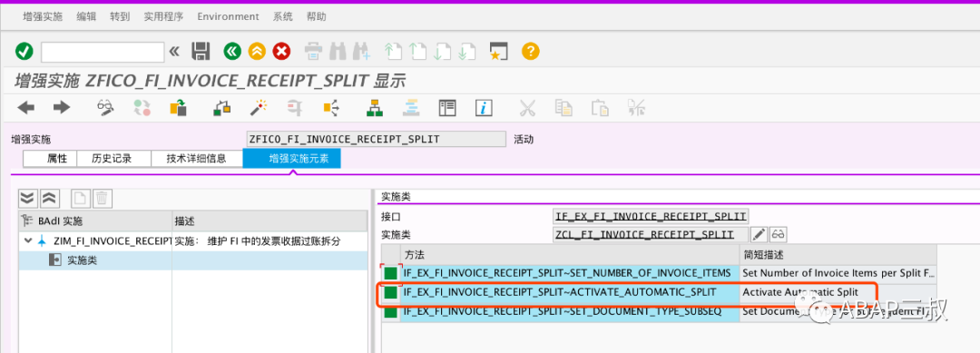Viewport: 980px width, 353px height.
Task: Click the Save floppy disk icon
Action: coord(200,51)
